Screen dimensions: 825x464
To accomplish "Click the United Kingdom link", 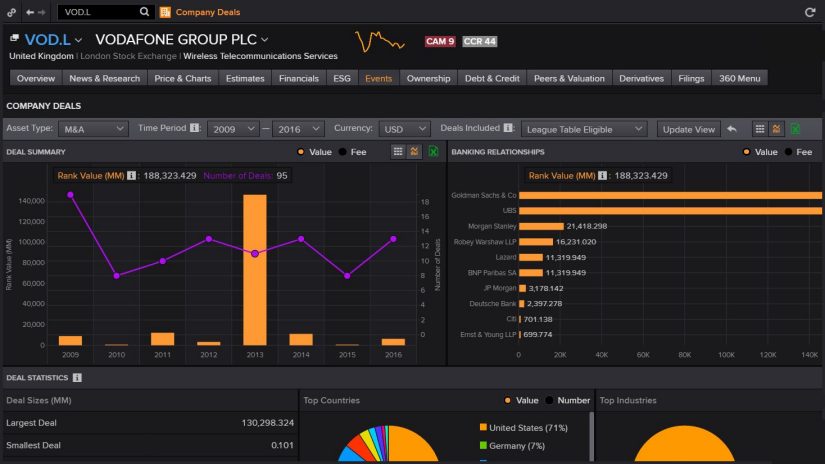I will 41,56.
